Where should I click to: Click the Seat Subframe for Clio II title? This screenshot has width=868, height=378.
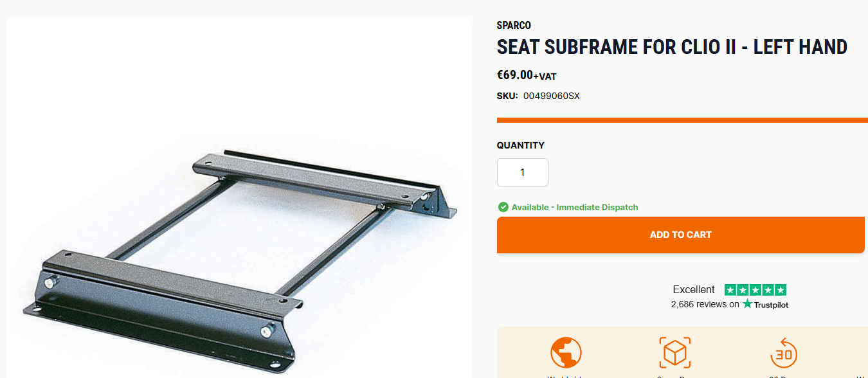pos(672,47)
